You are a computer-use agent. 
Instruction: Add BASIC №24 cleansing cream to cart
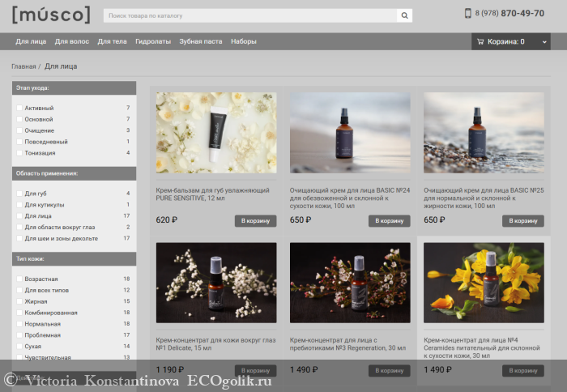click(389, 220)
